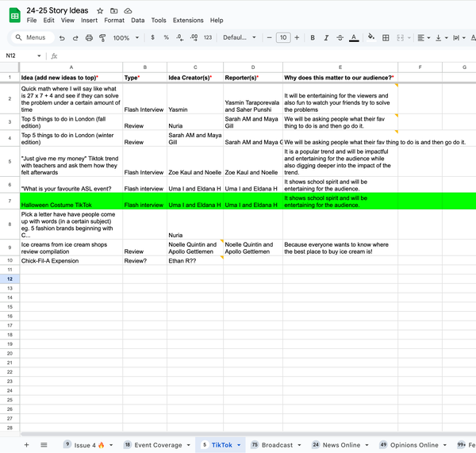Viewport: 476px width, 453px height.
Task: Click the Sheets home logo
Action: [x=14, y=15]
